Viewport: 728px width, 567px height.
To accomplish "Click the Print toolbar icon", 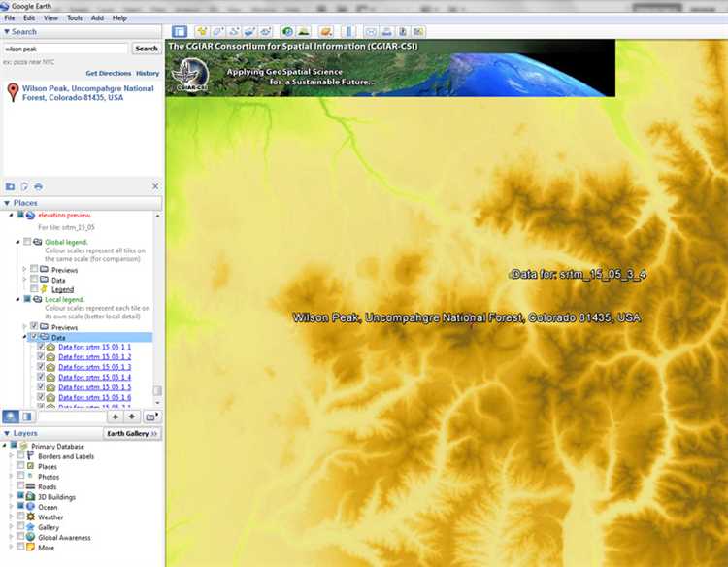I will tap(386, 32).
